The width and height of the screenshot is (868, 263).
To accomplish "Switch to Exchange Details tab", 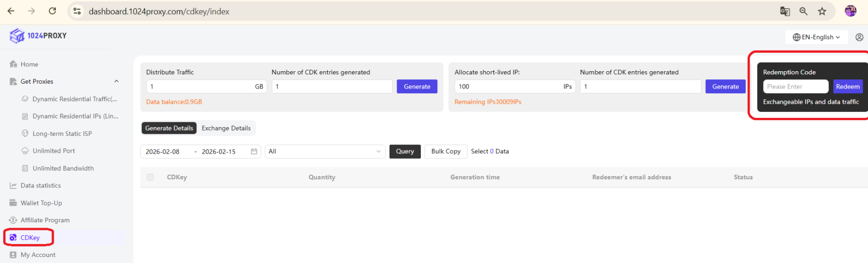I will point(226,128).
